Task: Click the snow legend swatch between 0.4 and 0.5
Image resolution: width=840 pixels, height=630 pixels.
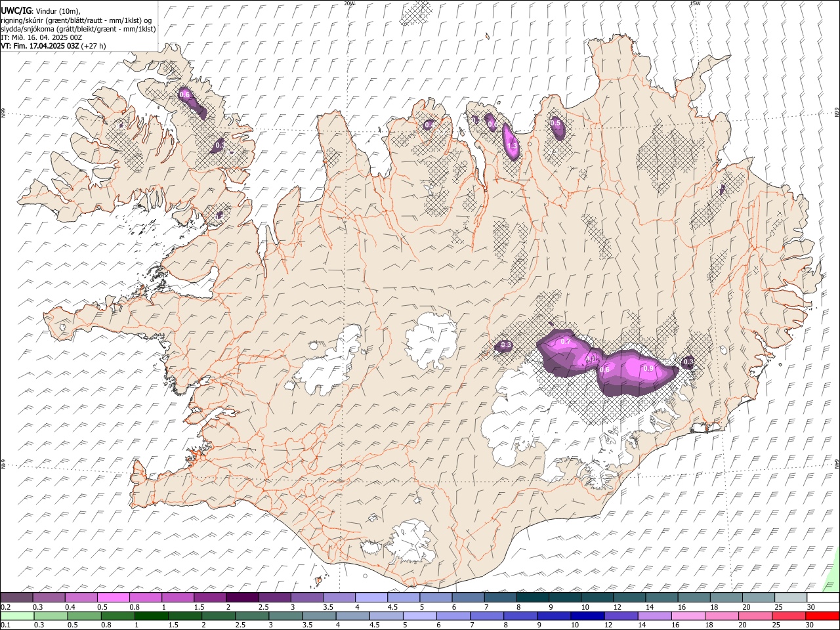Action: click(x=81, y=597)
